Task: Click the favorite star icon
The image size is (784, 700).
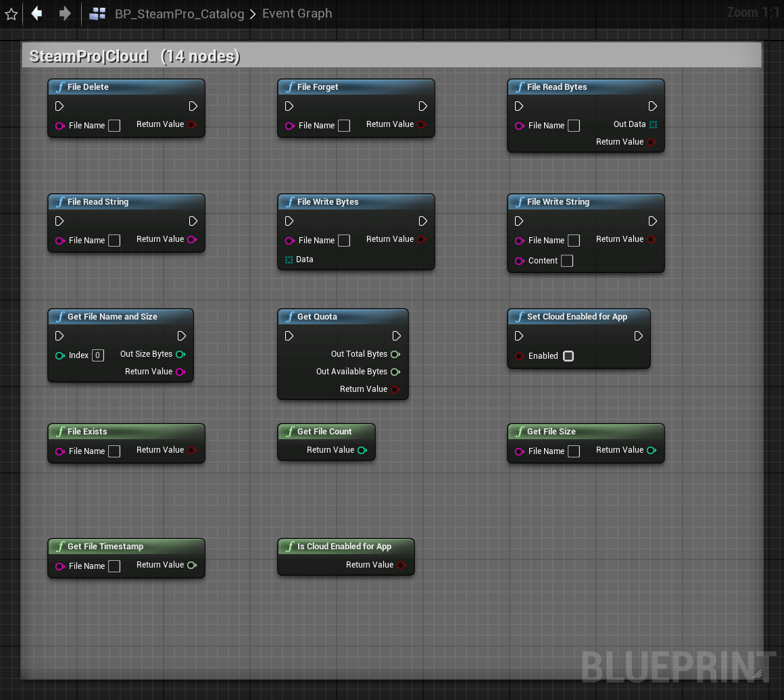Action: point(11,14)
